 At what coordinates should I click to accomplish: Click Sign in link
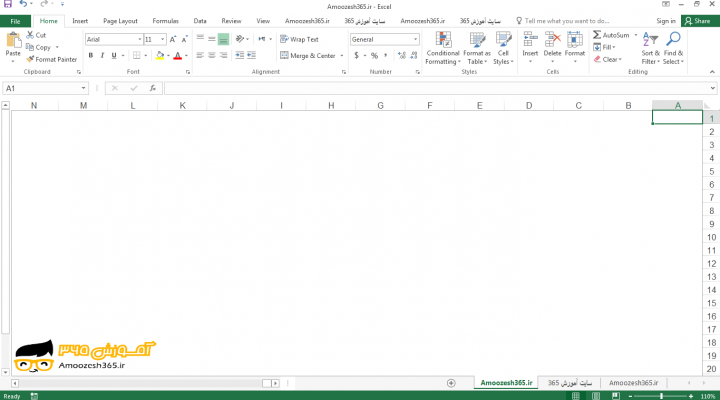[666, 21]
